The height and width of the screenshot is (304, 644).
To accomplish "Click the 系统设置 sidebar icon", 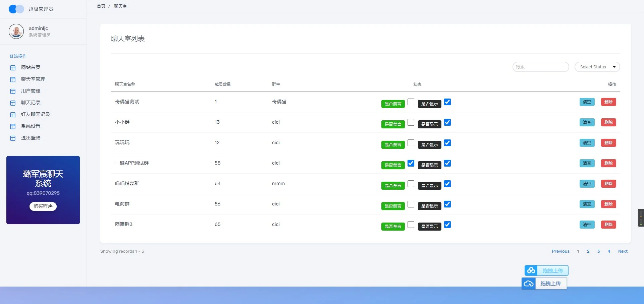I will coord(13,126).
